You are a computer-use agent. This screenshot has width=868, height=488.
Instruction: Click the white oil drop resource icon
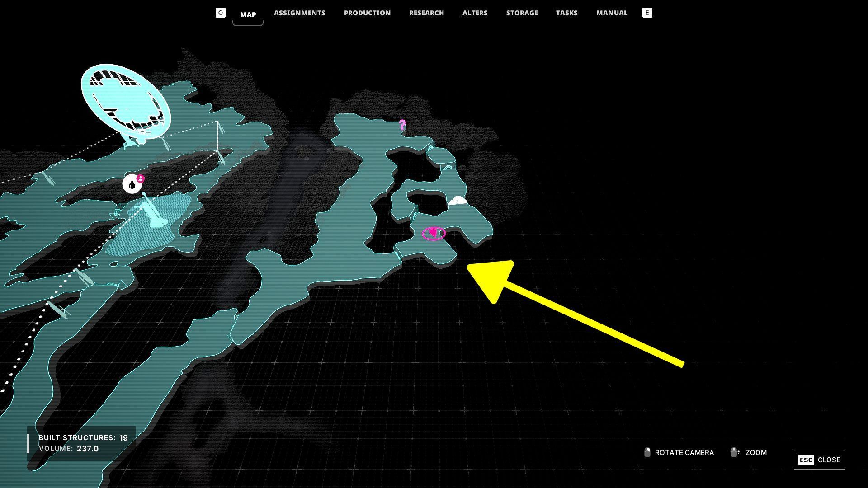132,184
